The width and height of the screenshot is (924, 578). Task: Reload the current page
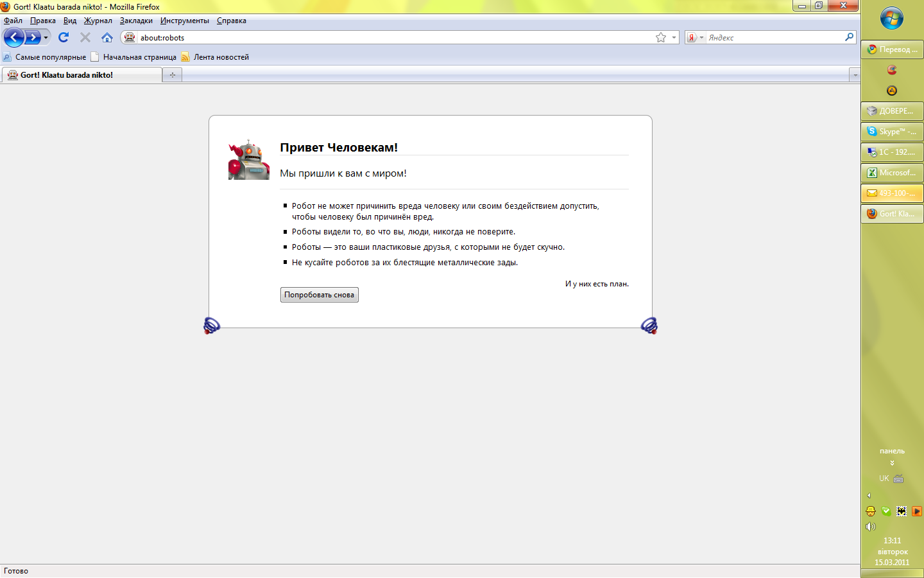click(64, 37)
